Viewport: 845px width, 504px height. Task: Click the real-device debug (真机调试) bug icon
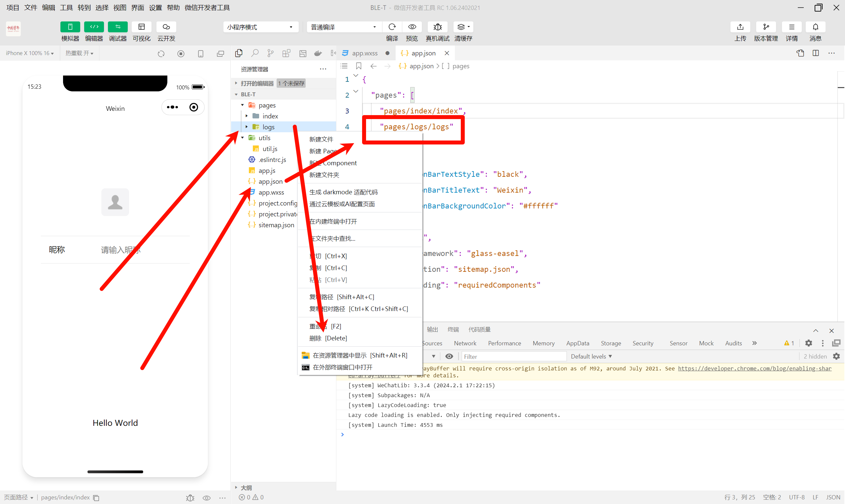pyautogui.click(x=437, y=27)
